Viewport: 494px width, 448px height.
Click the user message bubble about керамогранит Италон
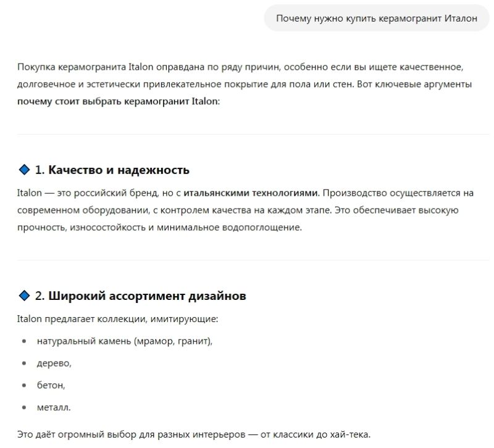(377, 19)
